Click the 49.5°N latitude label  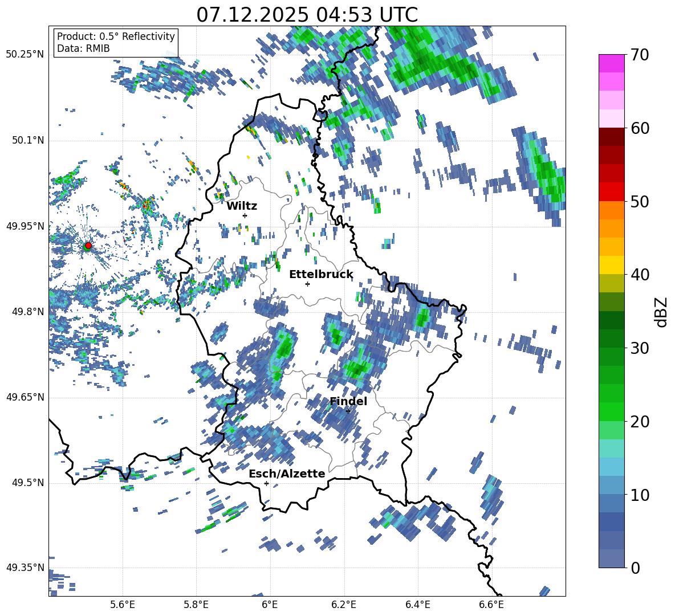[x=27, y=483]
